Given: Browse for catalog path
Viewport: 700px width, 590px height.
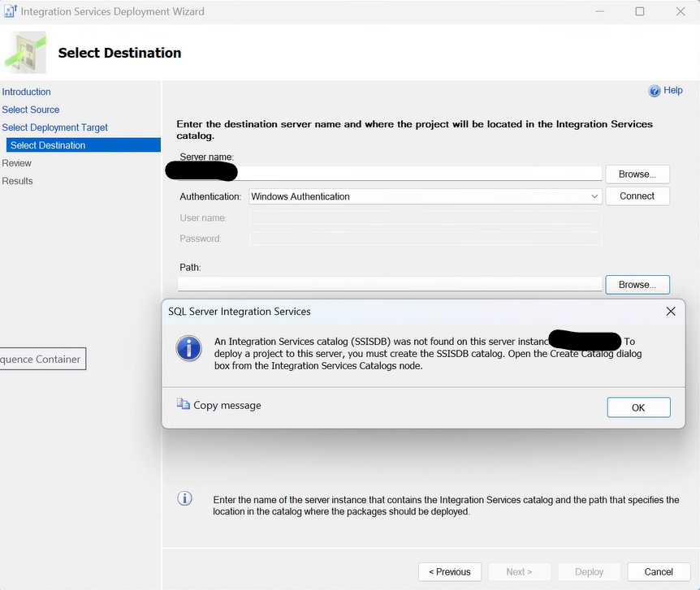Looking at the screenshot, I should [637, 285].
